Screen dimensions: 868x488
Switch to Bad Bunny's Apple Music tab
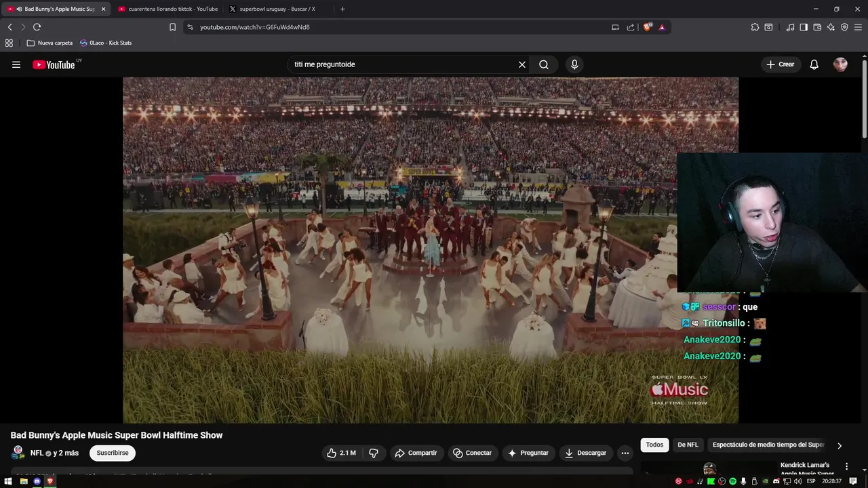coord(54,9)
